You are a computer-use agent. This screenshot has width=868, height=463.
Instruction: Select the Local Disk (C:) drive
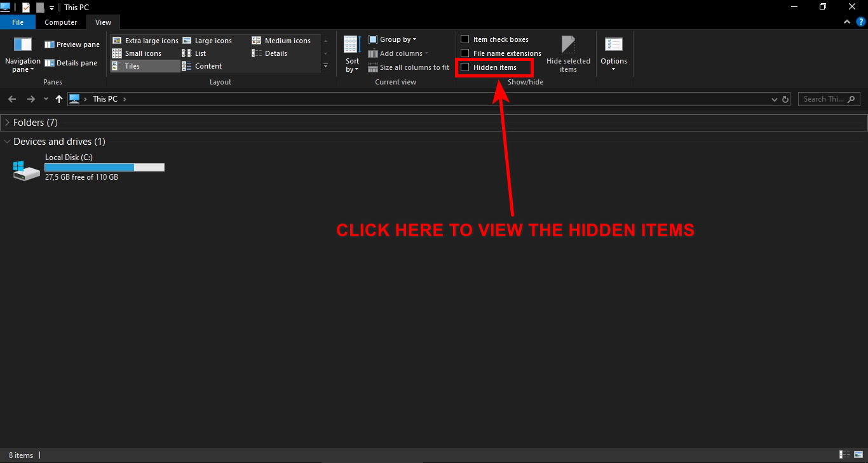click(x=89, y=167)
